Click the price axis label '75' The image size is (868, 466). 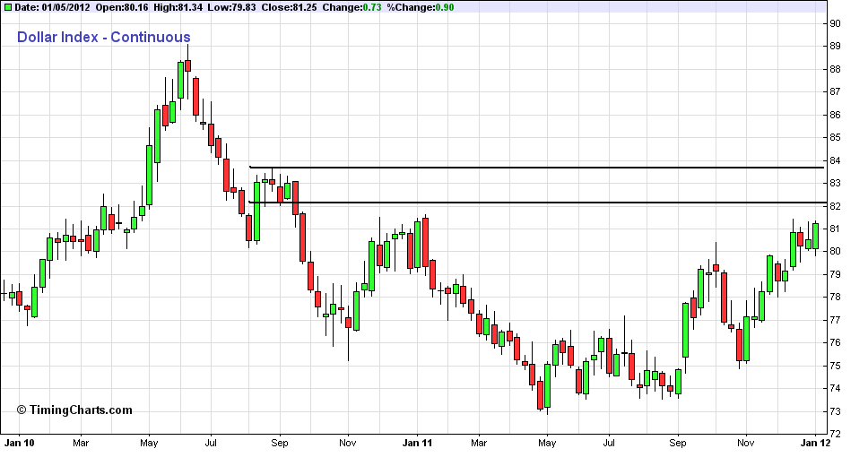click(835, 366)
